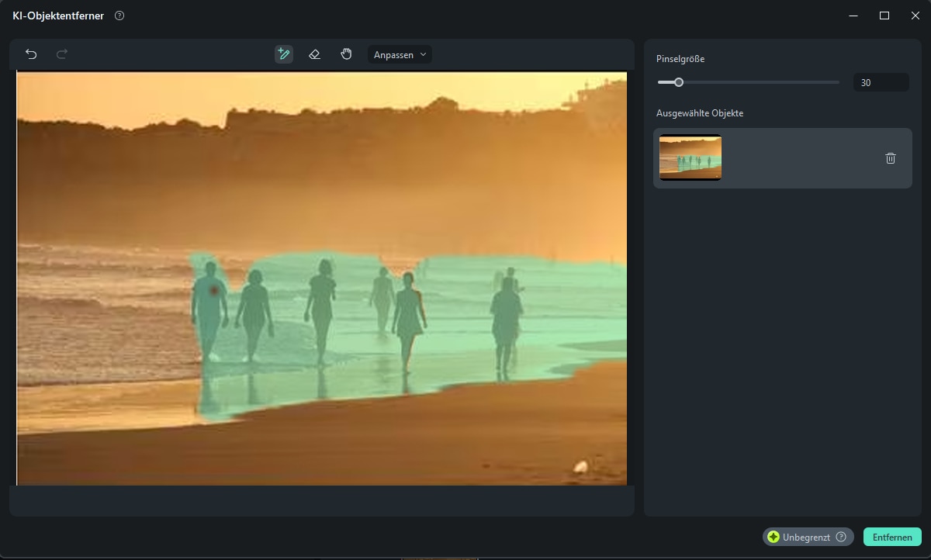Click the brush size field showing 30

click(881, 82)
